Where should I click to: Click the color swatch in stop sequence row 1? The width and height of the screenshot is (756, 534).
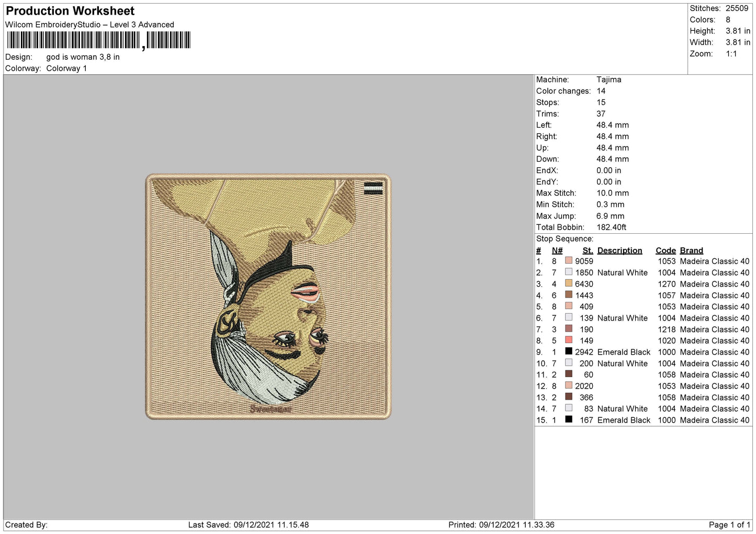click(568, 260)
